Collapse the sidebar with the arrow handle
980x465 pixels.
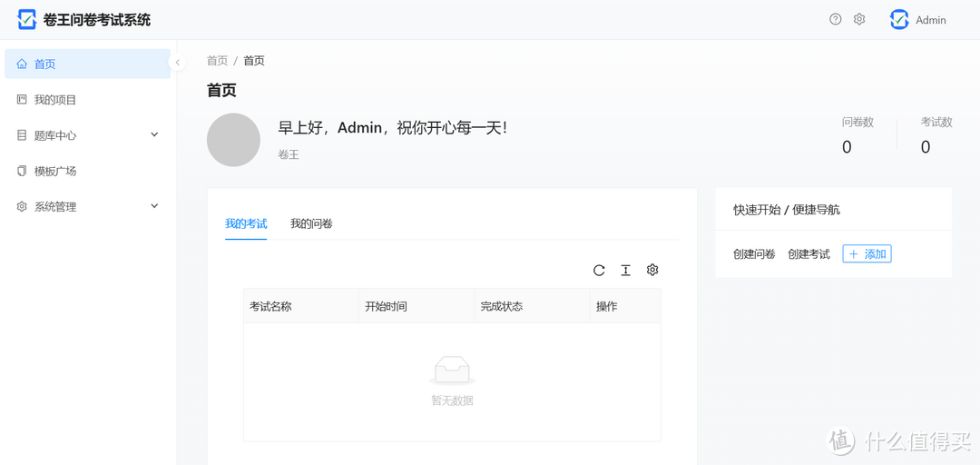tap(178, 63)
